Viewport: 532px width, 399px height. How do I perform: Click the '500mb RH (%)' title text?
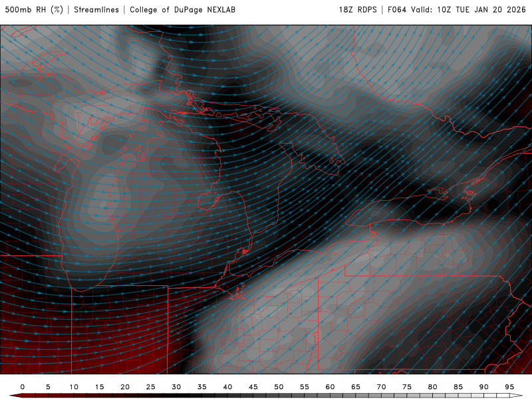(34, 9)
